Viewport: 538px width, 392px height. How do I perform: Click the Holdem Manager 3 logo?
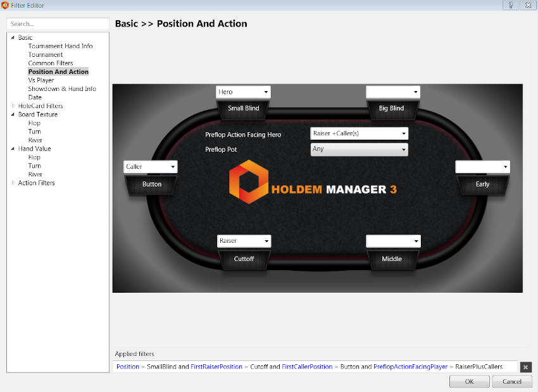[313, 182]
